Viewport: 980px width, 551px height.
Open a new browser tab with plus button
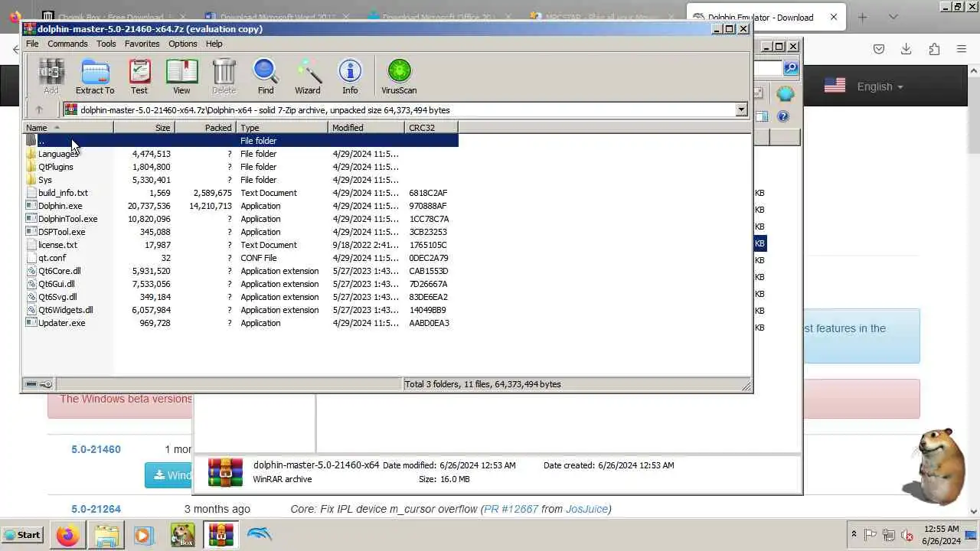point(862,17)
